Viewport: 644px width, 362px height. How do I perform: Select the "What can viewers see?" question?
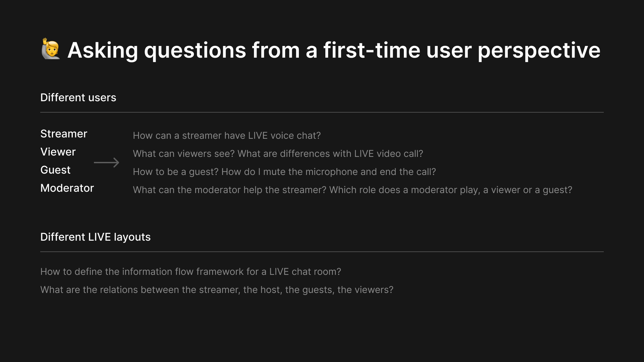(x=184, y=154)
